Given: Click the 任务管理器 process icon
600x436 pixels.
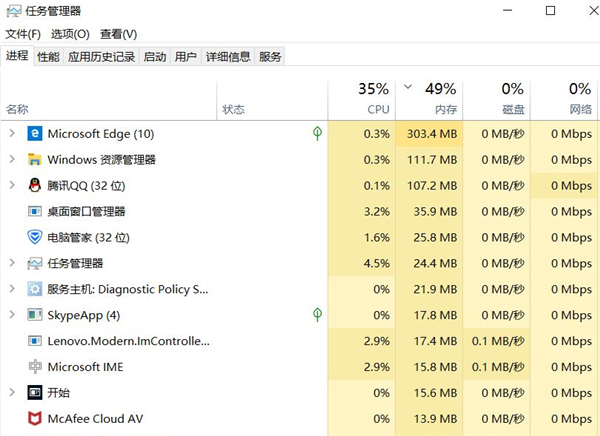Looking at the screenshot, I should (x=35, y=263).
